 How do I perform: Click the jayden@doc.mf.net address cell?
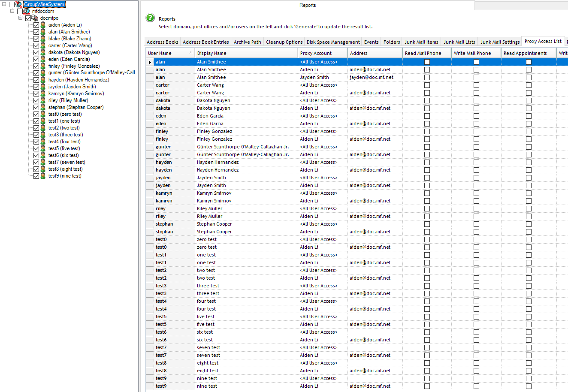(x=375, y=78)
